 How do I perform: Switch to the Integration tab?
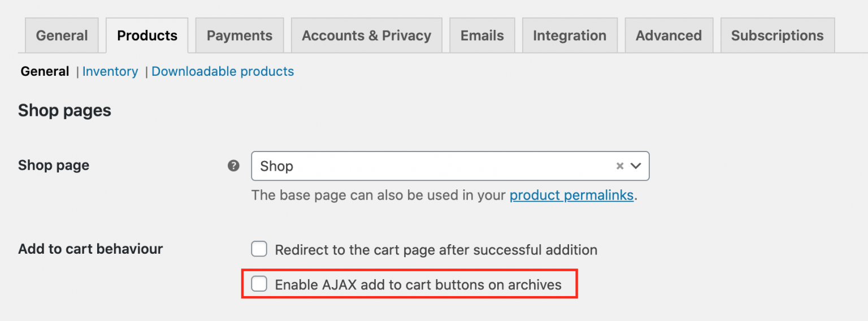569,36
